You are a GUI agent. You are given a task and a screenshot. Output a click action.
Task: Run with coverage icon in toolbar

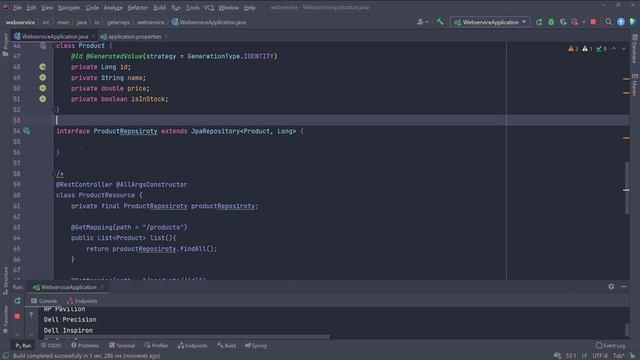click(x=563, y=22)
